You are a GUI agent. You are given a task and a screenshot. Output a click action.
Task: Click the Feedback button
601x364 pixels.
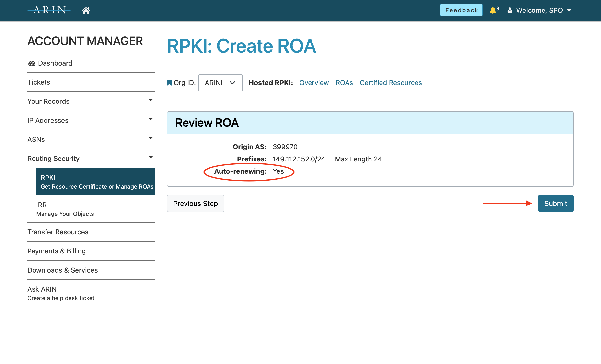tap(461, 10)
